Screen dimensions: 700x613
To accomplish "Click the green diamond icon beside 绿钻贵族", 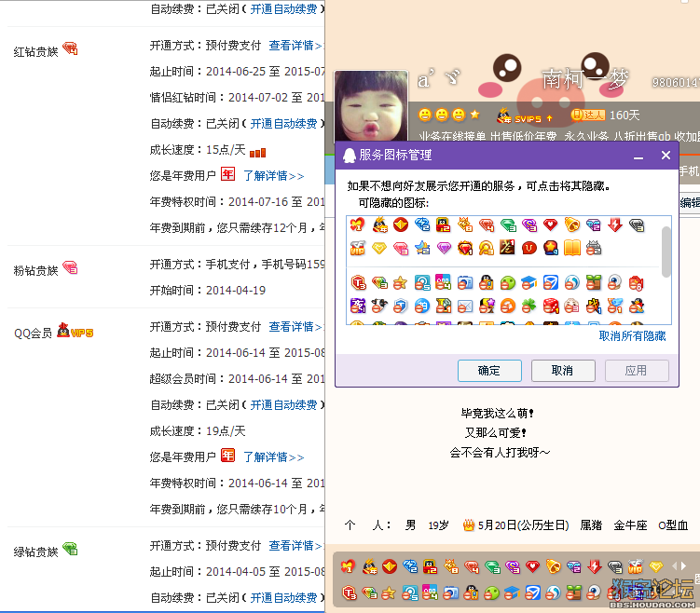I will click(70, 549).
